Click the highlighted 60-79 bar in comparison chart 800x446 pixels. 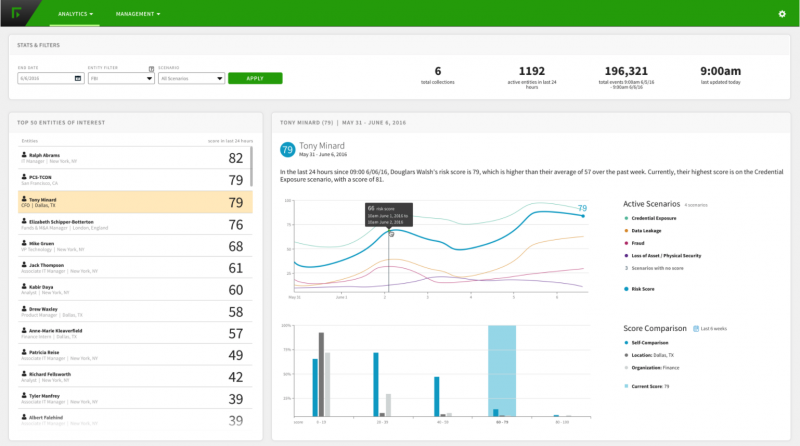(x=502, y=371)
